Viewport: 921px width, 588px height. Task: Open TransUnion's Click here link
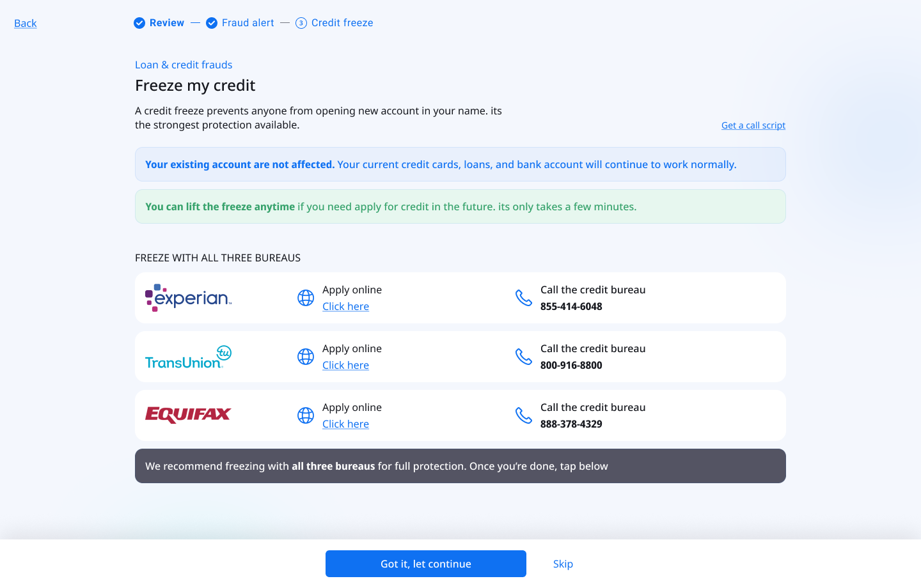click(345, 365)
